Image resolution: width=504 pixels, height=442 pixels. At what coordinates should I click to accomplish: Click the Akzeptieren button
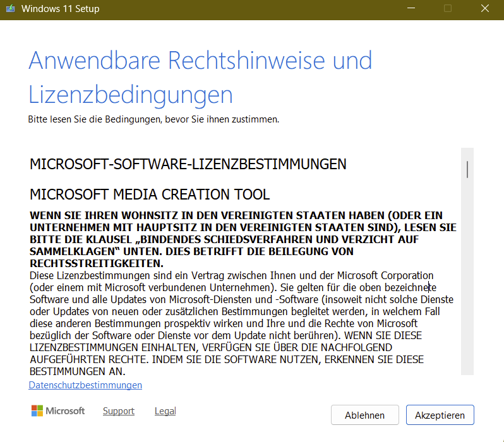[x=440, y=415]
